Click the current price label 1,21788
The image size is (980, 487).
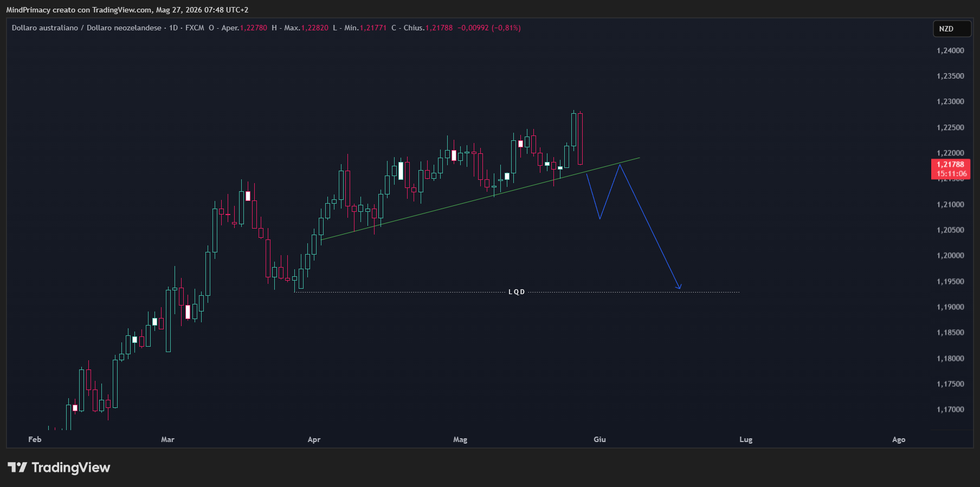coord(951,164)
